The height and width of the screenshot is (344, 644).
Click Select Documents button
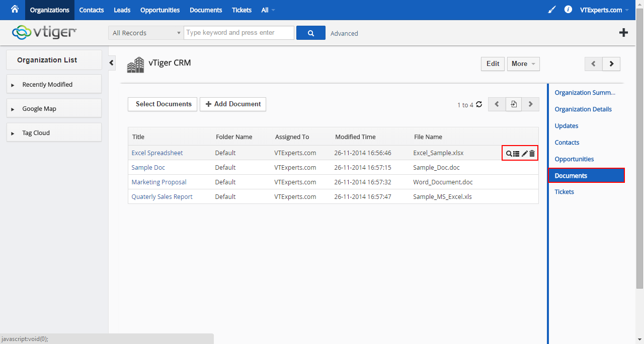163,104
